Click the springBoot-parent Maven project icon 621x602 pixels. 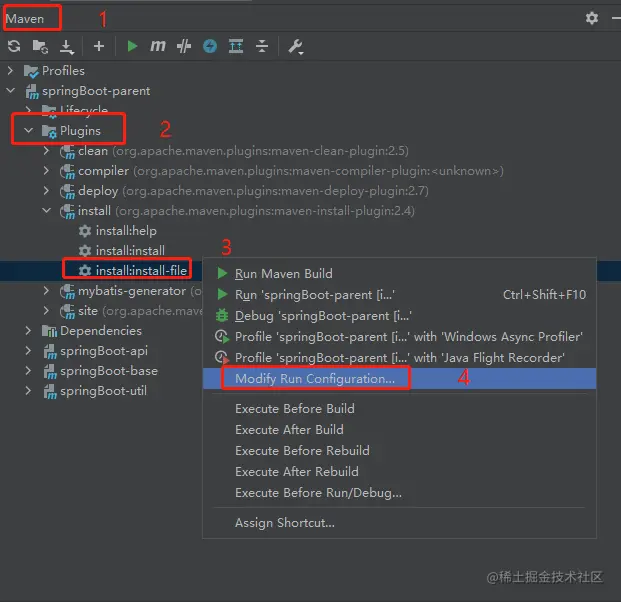point(32,91)
